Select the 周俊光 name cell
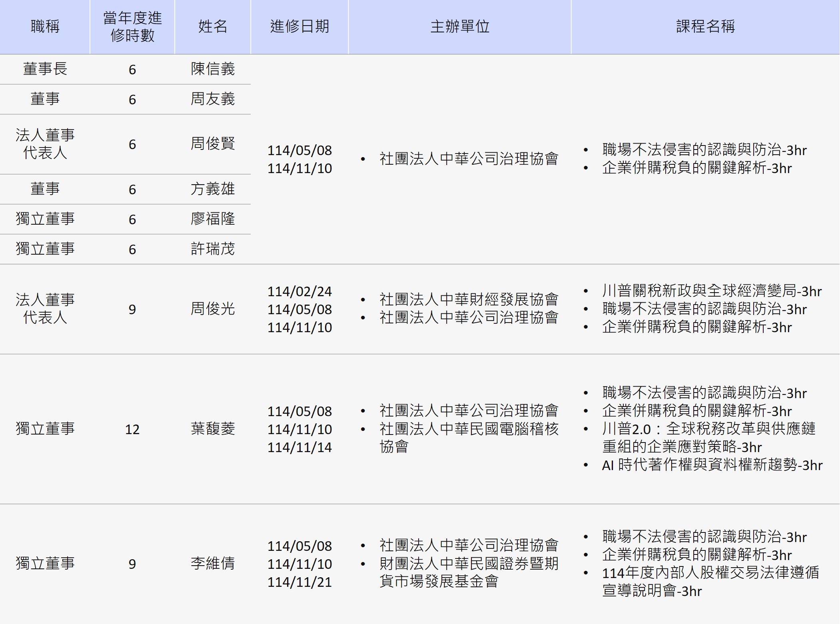The height and width of the screenshot is (624, 840). 213,309
